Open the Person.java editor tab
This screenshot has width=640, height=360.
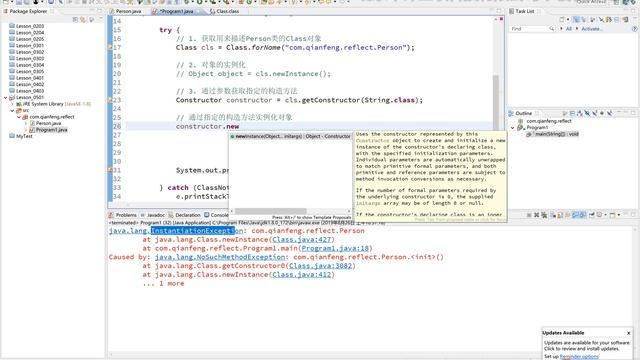click(125, 11)
